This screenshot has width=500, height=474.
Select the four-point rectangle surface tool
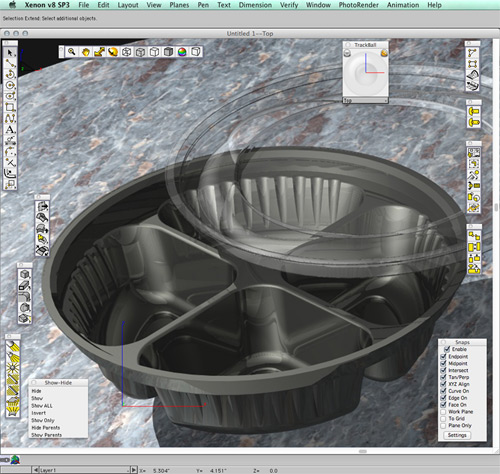coord(472,64)
